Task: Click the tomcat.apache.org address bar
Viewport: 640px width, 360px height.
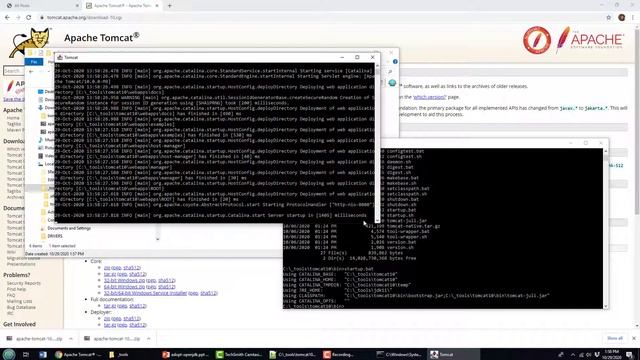Action: coord(318,18)
